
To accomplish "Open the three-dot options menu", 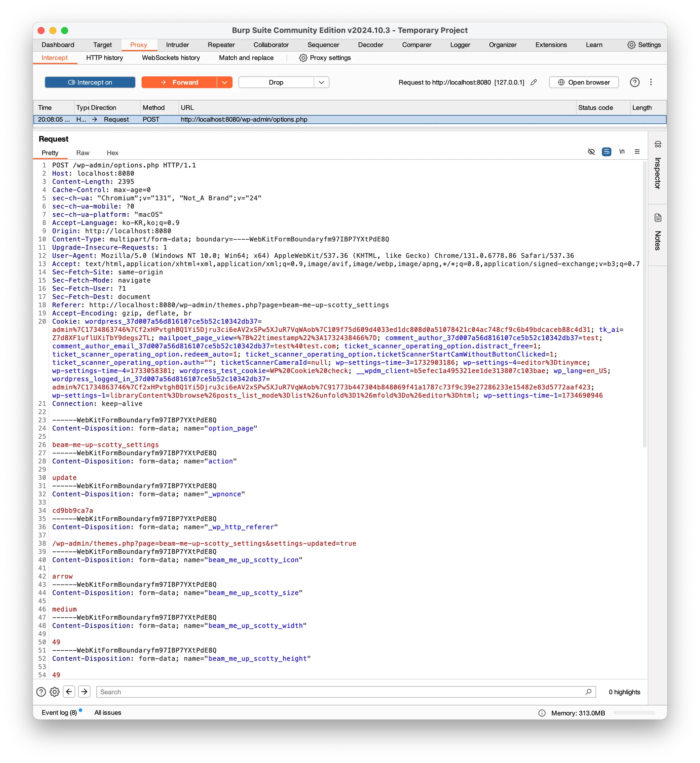I will click(x=651, y=82).
